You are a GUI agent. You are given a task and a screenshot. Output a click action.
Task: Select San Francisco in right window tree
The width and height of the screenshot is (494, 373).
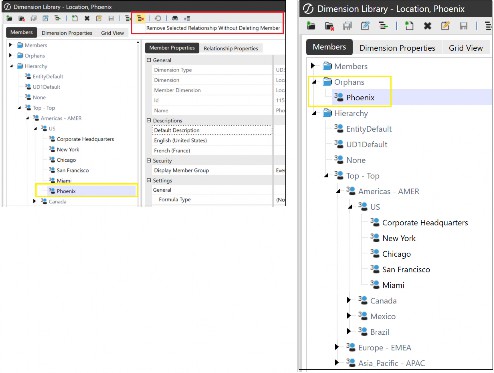point(406,269)
